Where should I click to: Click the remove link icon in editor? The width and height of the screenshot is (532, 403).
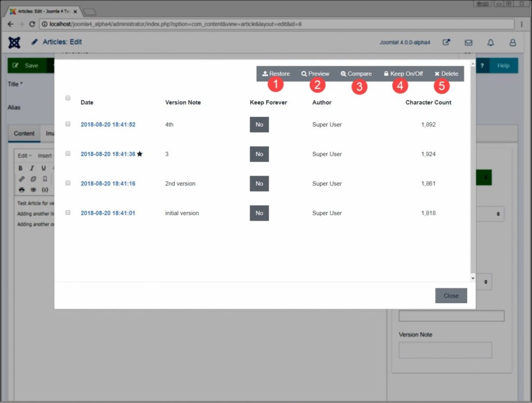pyautogui.click(x=33, y=179)
